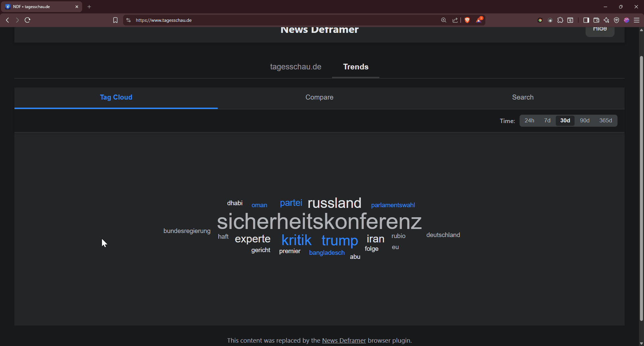Bookmark this page
This screenshot has width=644, height=346.
pyautogui.click(x=115, y=20)
